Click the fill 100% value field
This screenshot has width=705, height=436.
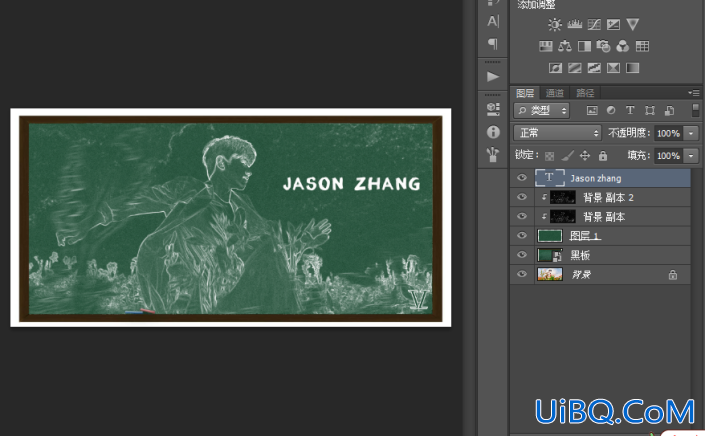pos(669,156)
